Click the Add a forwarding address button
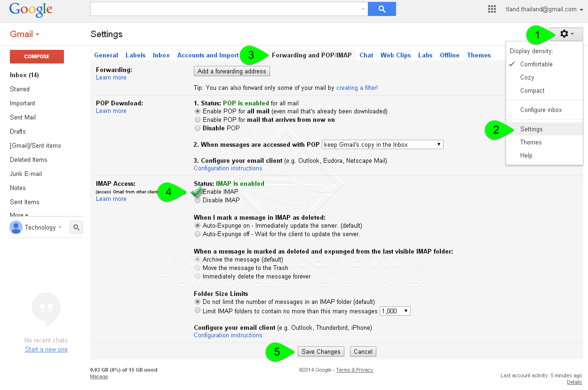Image resolution: width=588 pixels, height=390 pixels. [231, 71]
